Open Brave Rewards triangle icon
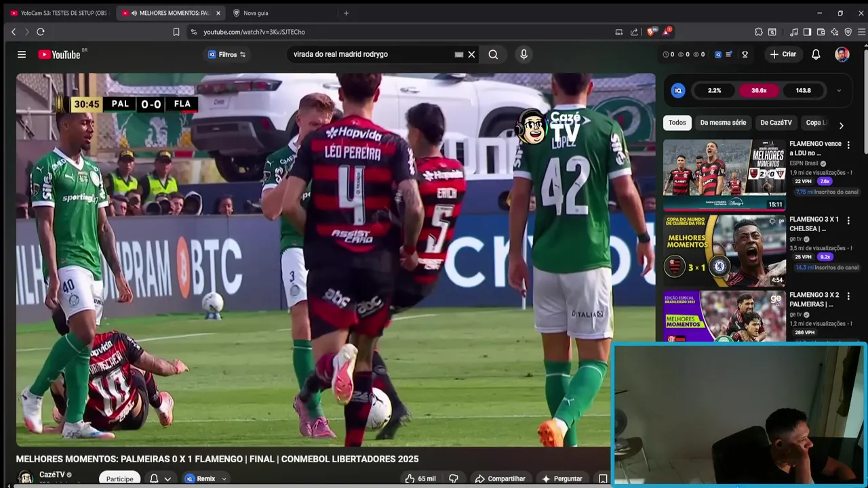 668,31
